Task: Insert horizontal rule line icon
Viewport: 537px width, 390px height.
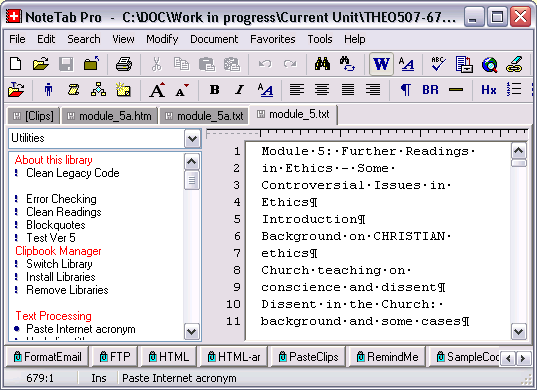Action: (x=456, y=90)
